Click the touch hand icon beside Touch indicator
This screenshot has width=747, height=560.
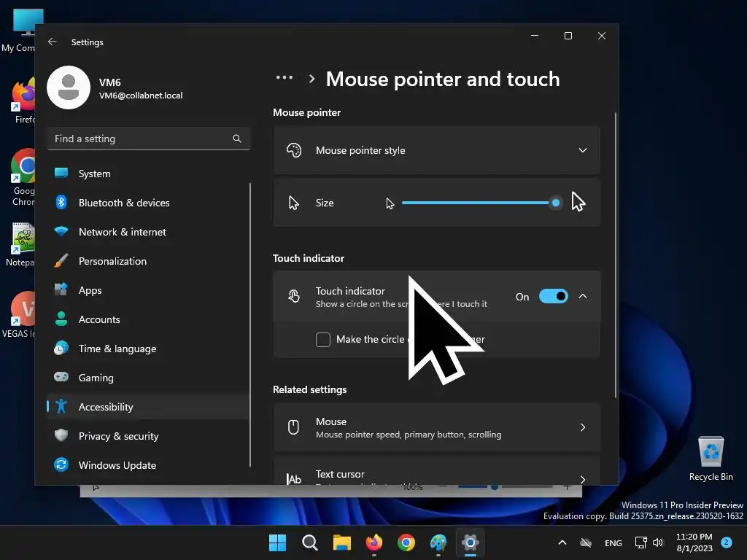(294, 296)
